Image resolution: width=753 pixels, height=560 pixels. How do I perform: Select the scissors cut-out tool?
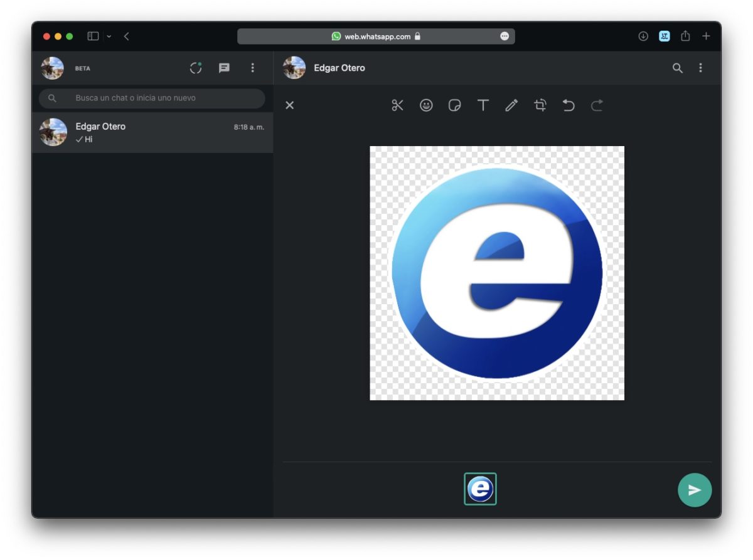tap(397, 105)
